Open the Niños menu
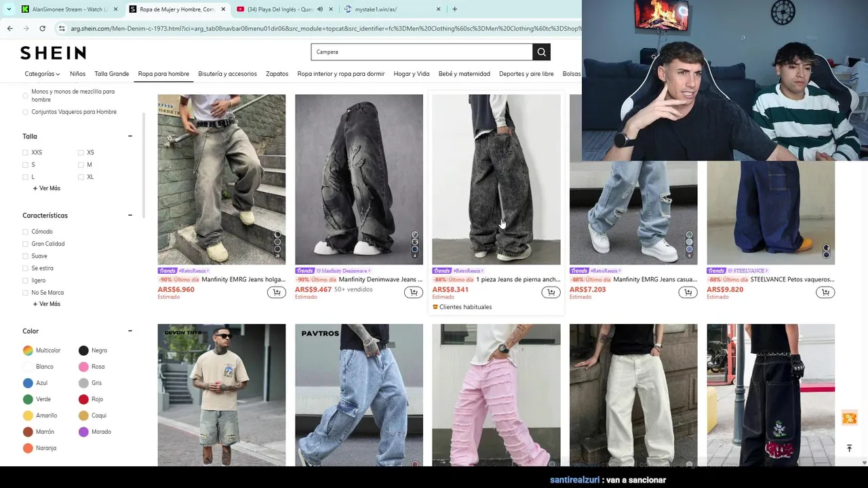The height and width of the screenshot is (488, 868). tap(77, 74)
